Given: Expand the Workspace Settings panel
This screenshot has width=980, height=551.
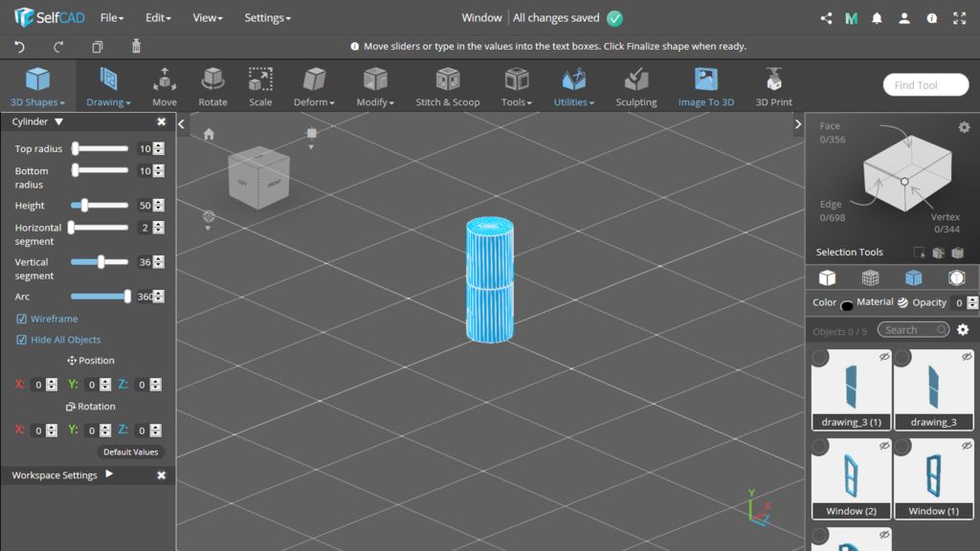Looking at the screenshot, I should click(109, 474).
